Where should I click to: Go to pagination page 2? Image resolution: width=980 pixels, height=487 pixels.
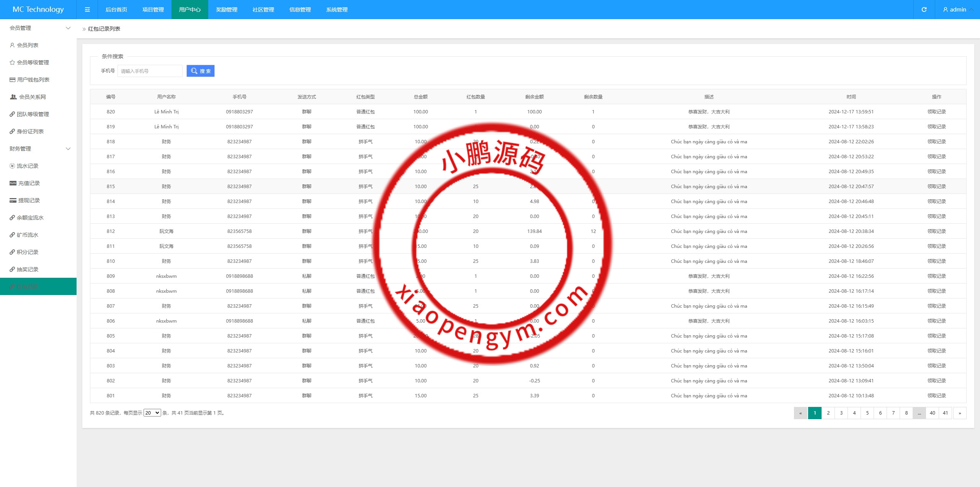[x=828, y=413]
